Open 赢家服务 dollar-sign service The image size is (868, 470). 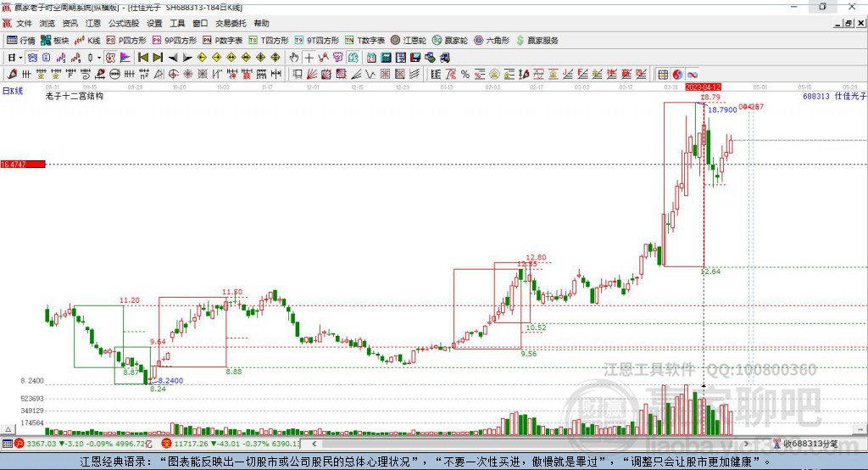pos(537,41)
